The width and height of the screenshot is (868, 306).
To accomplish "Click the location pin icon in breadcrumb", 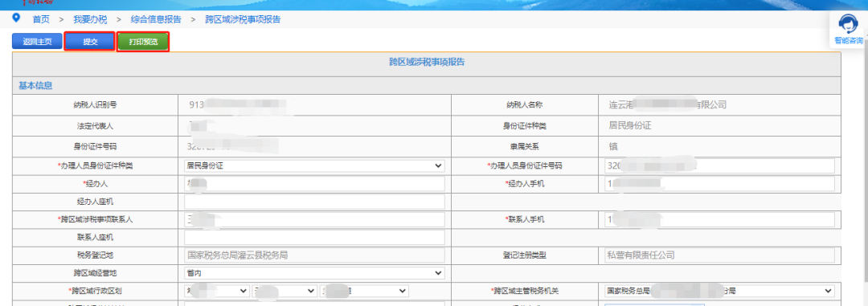I will pos(16,18).
